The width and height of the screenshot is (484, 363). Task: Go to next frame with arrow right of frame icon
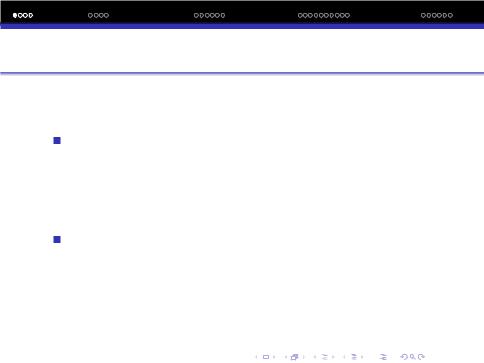(x=304, y=357)
